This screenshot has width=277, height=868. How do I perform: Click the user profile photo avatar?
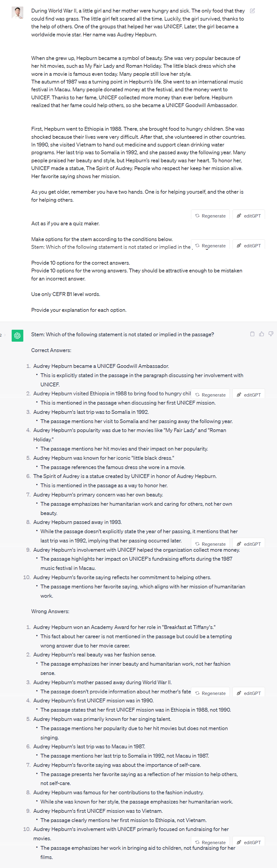(x=18, y=13)
